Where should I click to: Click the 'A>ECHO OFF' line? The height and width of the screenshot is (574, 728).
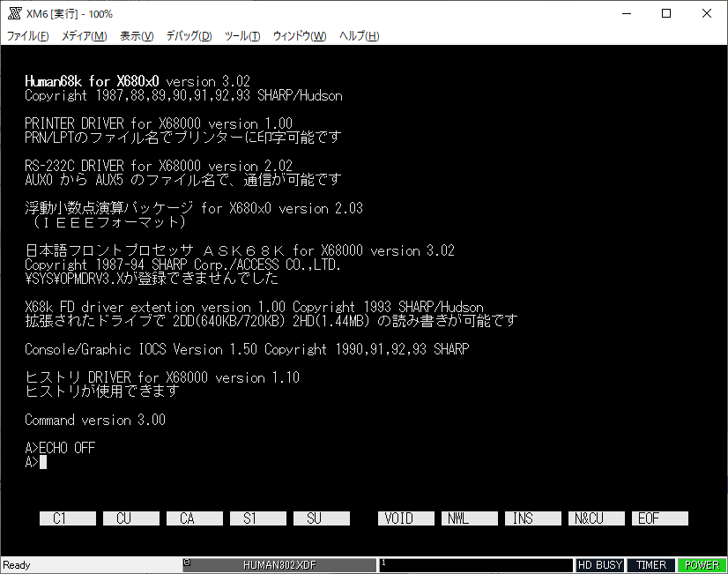tap(60, 448)
